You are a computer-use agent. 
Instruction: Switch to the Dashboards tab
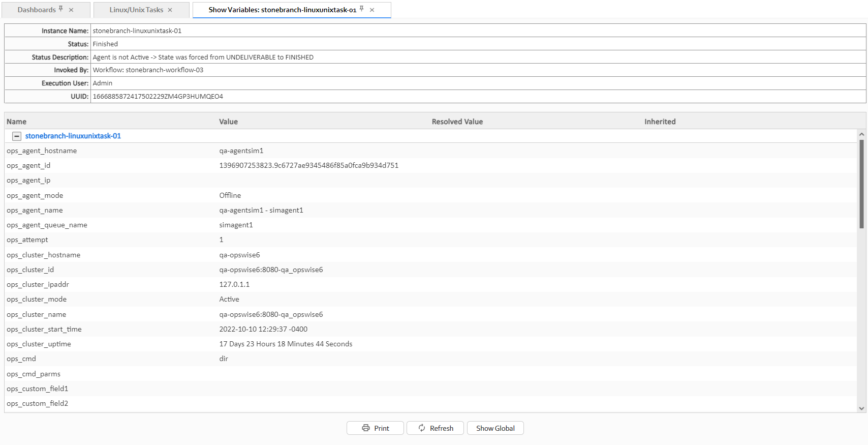point(37,10)
